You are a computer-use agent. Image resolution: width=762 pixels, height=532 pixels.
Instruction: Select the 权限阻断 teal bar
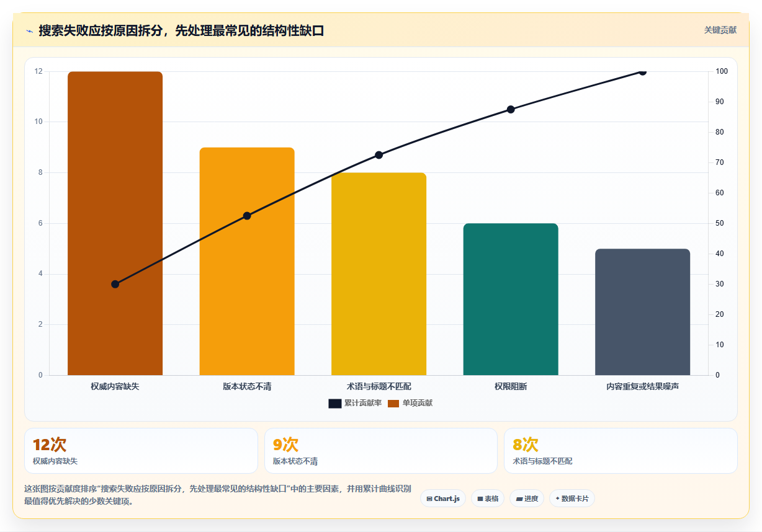pos(511,299)
